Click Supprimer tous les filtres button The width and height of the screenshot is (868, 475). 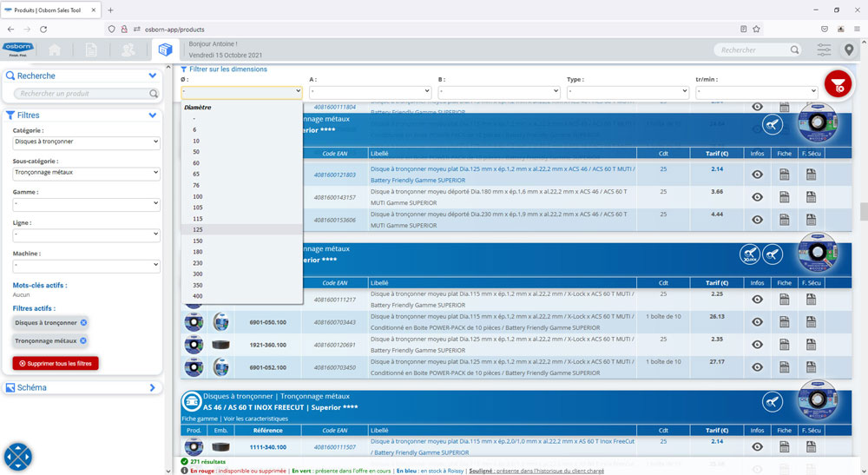[56, 363]
